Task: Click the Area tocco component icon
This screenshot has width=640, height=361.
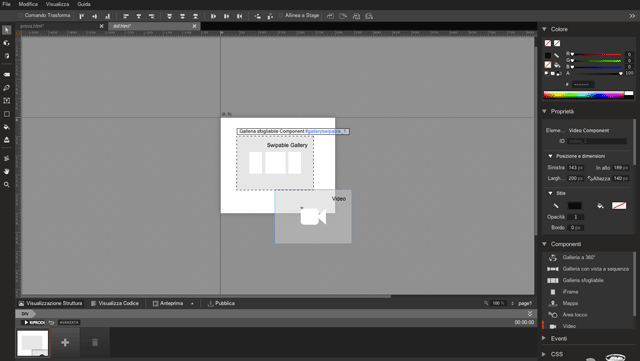Action: click(553, 315)
